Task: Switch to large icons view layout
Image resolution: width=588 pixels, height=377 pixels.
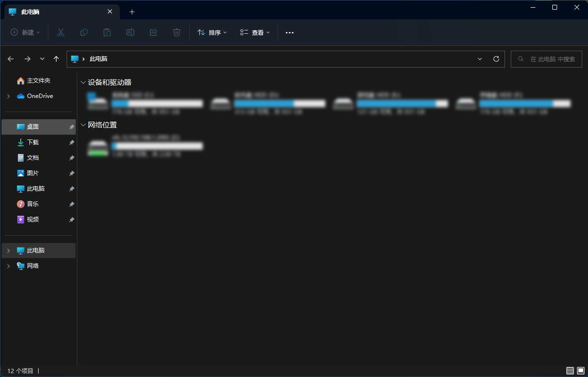Action: (580, 371)
